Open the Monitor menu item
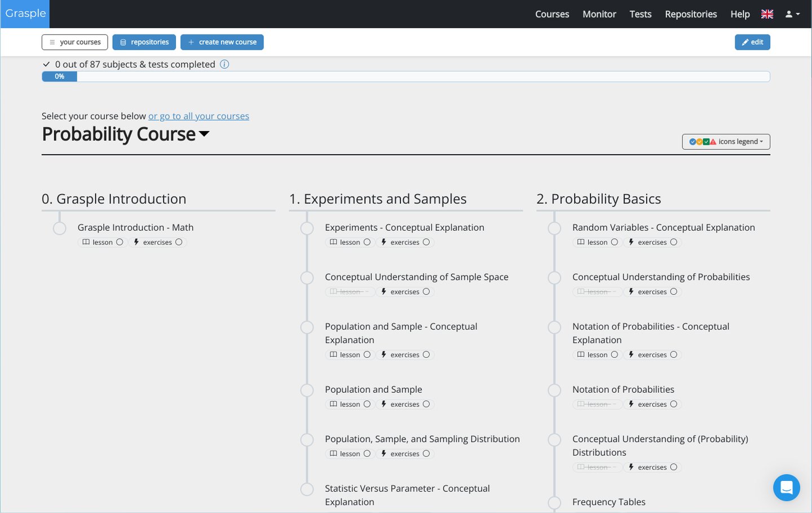Image resolution: width=812 pixels, height=513 pixels. [x=599, y=14]
